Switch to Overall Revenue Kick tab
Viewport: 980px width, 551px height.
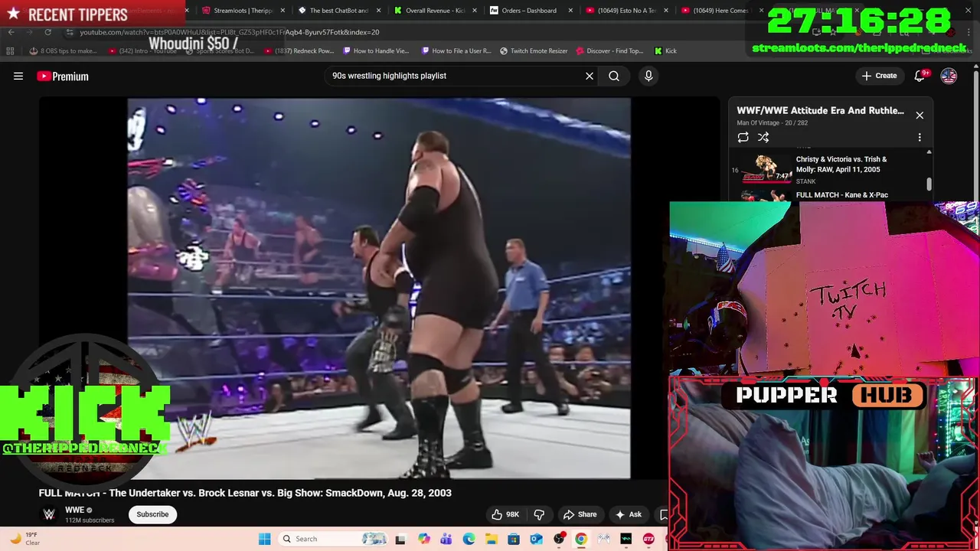(435, 11)
